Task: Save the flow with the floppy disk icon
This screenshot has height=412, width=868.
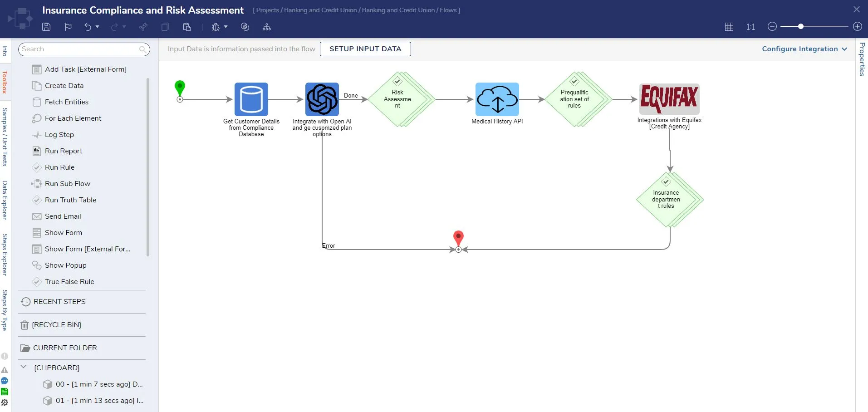Action: pos(46,27)
